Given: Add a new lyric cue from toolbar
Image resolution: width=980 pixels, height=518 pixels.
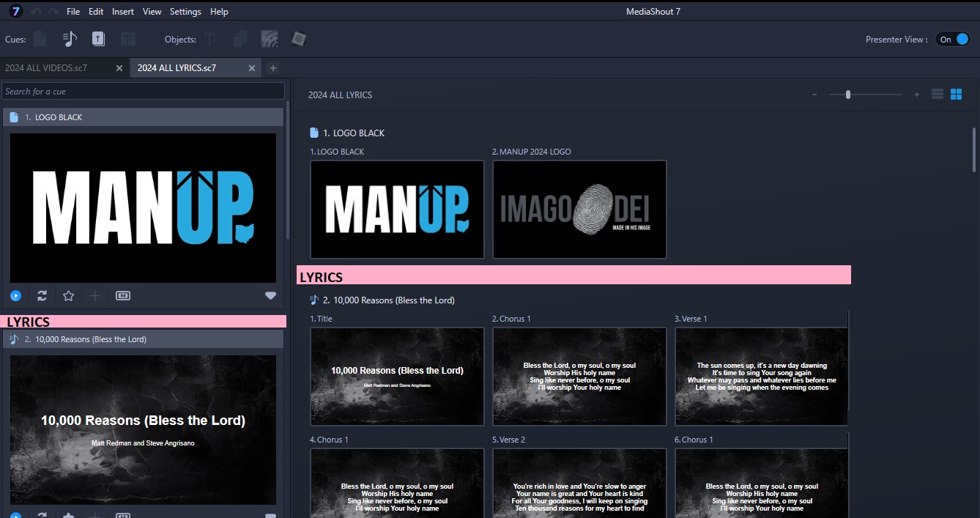Looking at the screenshot, I should click(70, 40).
